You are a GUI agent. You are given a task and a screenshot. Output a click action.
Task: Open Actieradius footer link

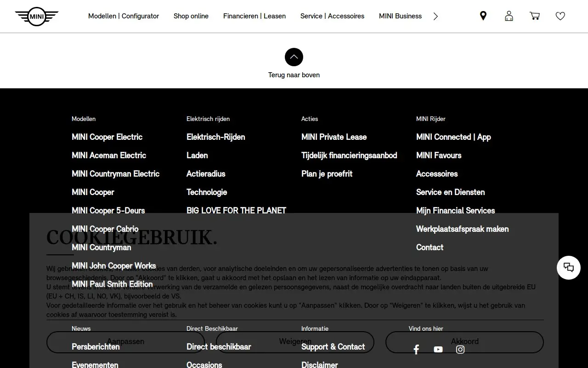tap(206, 174)
